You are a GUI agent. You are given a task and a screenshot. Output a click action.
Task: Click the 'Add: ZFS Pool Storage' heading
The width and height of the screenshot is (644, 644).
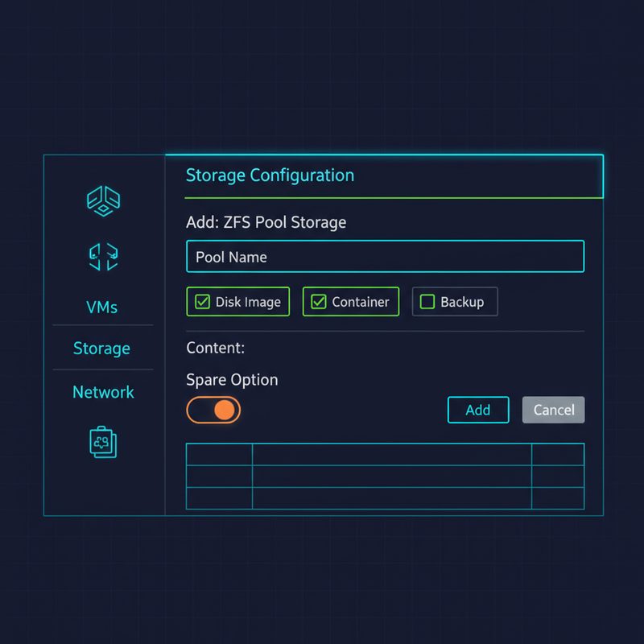click(266, 222)
